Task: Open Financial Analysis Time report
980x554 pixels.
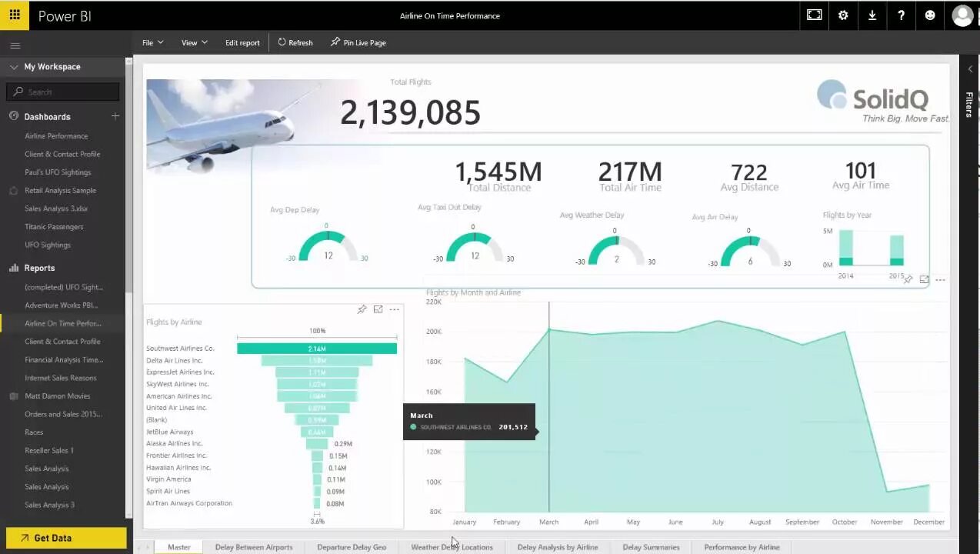Action: click(64, 359)
